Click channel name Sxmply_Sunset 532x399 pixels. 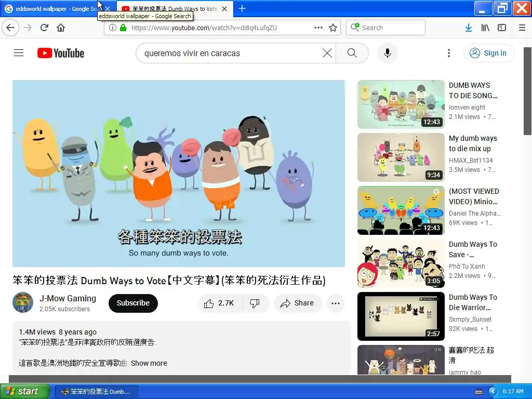(470, 319)
